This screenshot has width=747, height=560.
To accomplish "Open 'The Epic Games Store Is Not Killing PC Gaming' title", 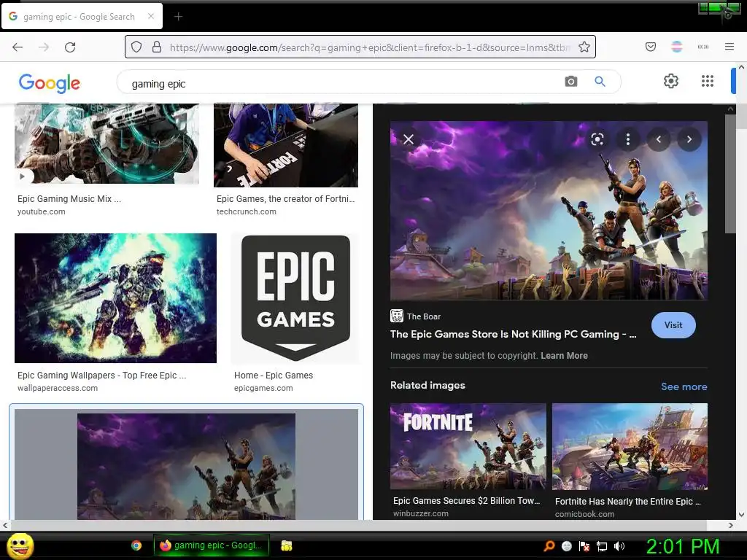I will click(513, 334).
